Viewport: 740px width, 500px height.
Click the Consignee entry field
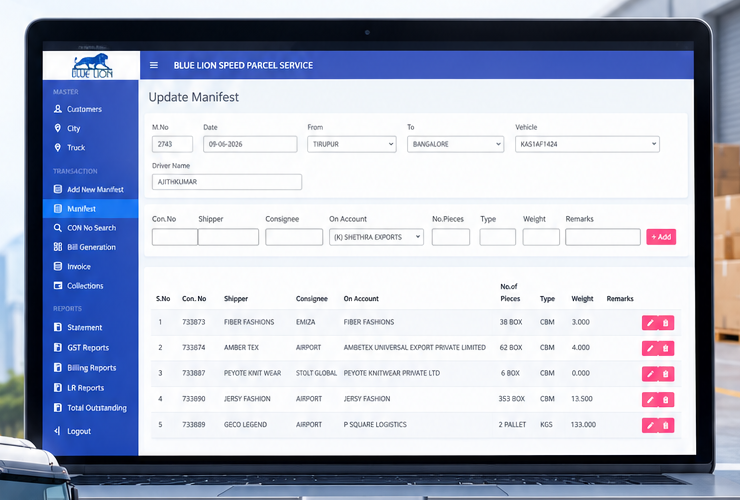(x=294, y=237)
